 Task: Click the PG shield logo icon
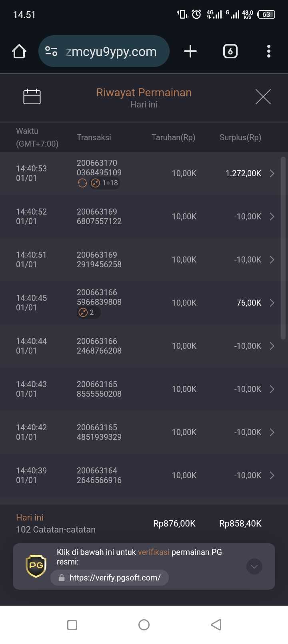point(36,566)
